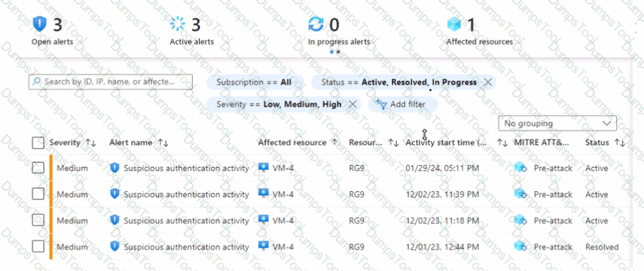Check the 12/02/23, 11:39 PM alert row
This screenshot has width=644, height=271.
(x=38, y=194)
